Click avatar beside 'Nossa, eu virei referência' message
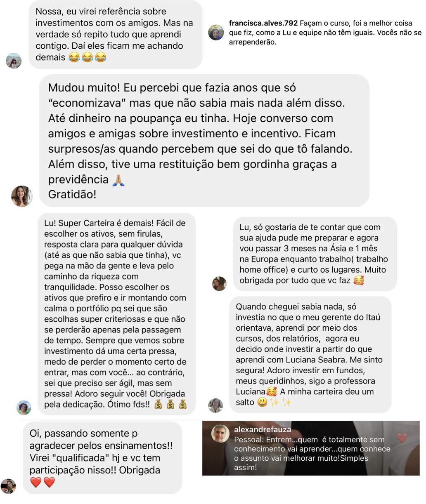 point(13,61)
